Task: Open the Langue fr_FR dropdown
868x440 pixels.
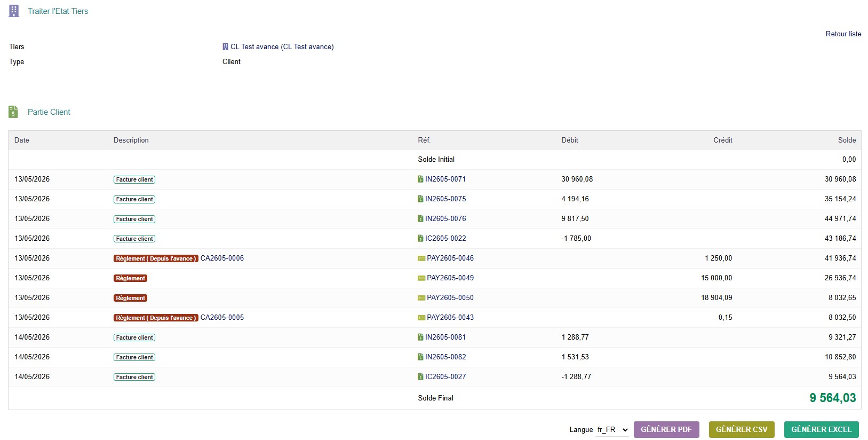Action: (612, 430)
